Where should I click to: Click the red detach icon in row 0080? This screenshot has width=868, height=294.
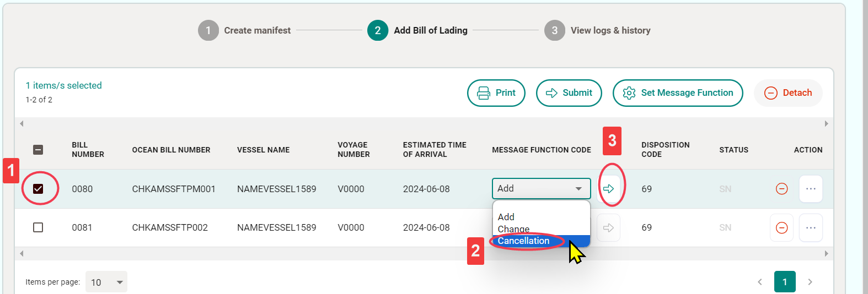point(781,189)
